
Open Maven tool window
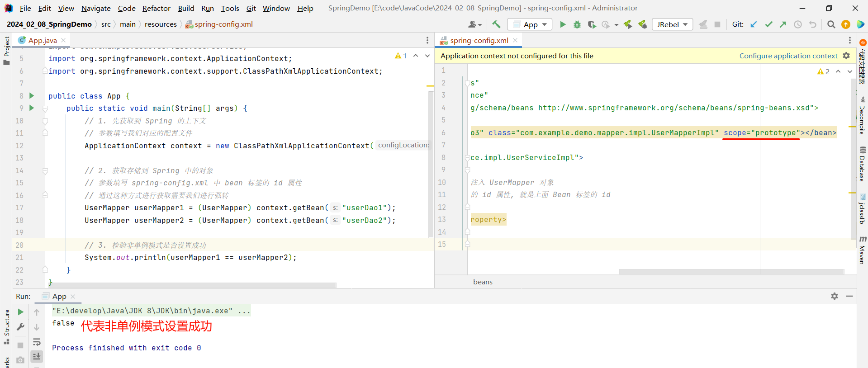(863, 250)
